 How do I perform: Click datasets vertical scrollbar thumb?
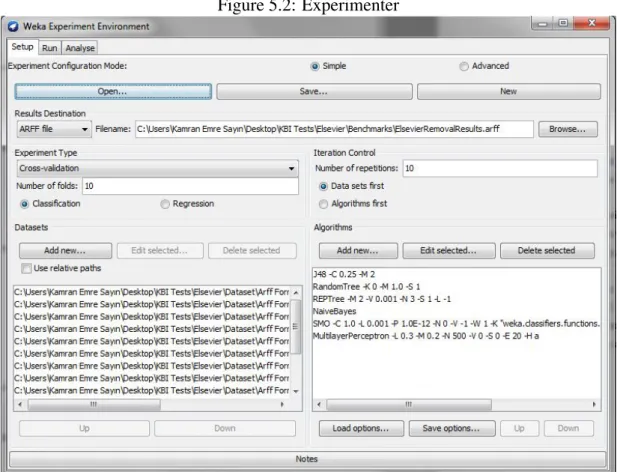tap(296, 326)
